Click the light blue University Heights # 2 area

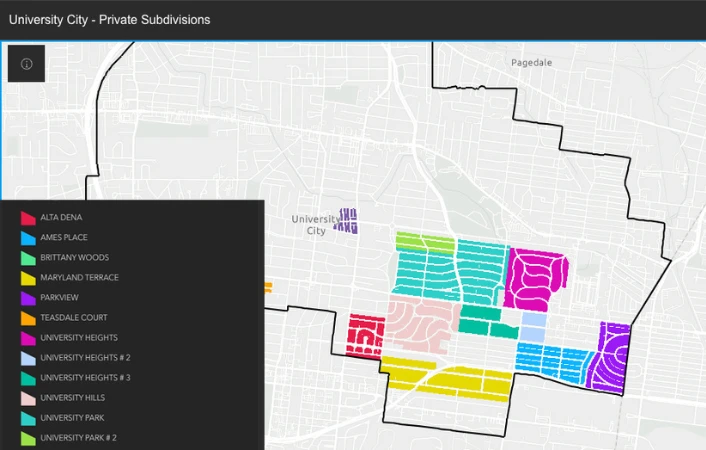[x=534, y=327]
